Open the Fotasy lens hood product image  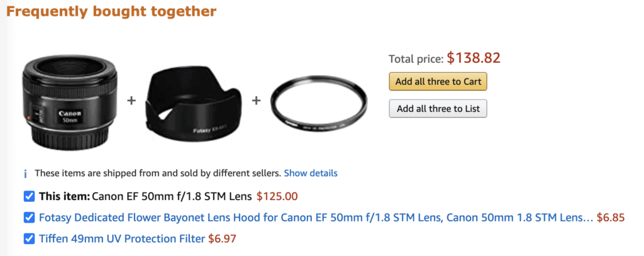192,101
